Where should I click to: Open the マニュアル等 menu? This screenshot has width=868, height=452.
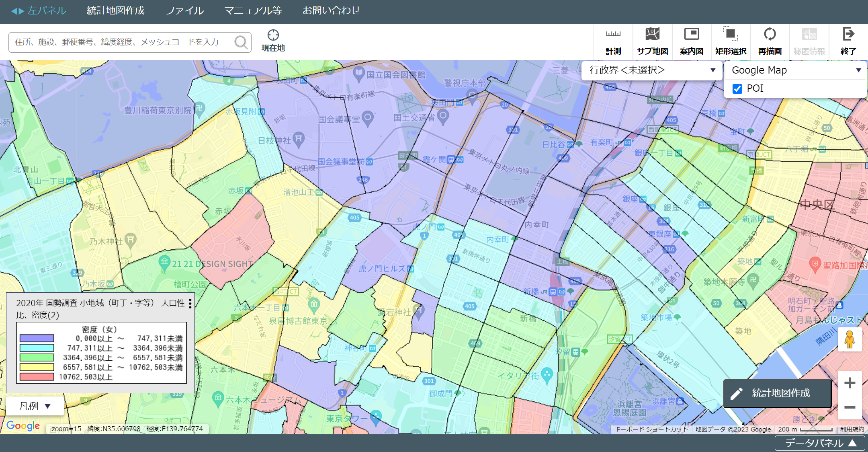pyautogui.click(x=253, y=11)
